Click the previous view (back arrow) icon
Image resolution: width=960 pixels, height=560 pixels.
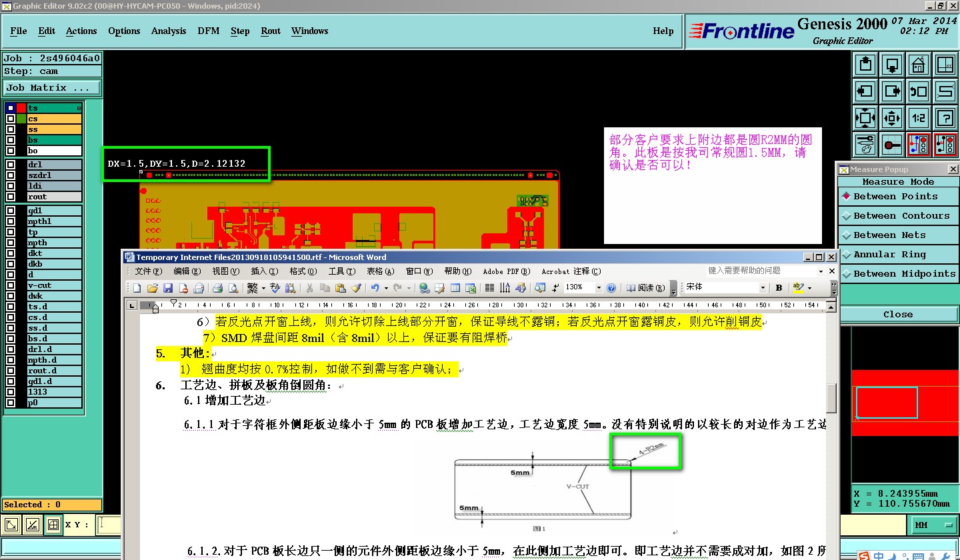pyautogui.click(x=919, y=91)
